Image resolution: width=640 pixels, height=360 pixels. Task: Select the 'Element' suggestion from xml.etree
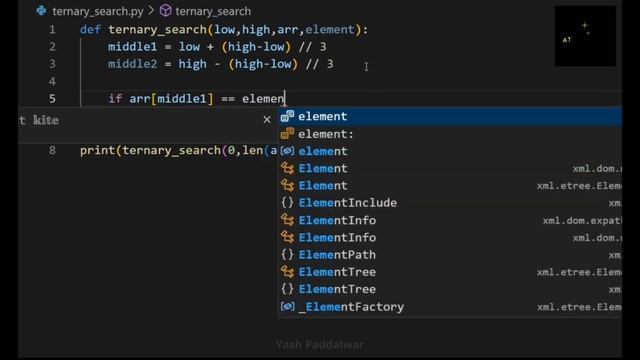[x=450, y=186]
